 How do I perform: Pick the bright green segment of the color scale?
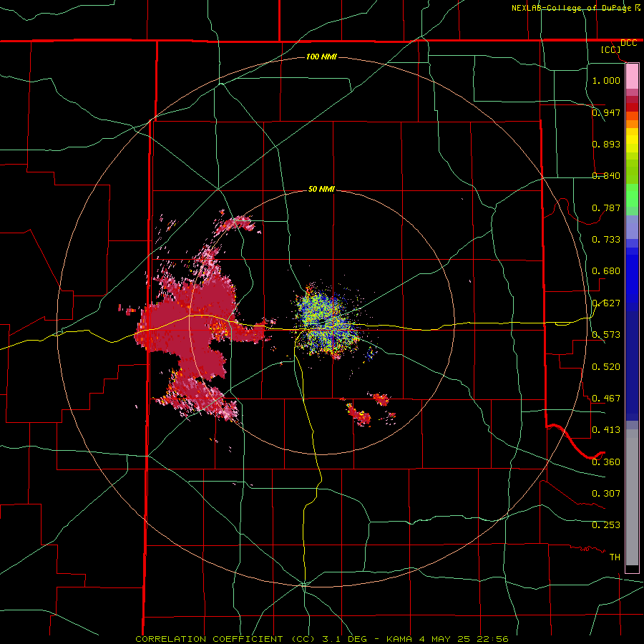click(x=632, y=195)
